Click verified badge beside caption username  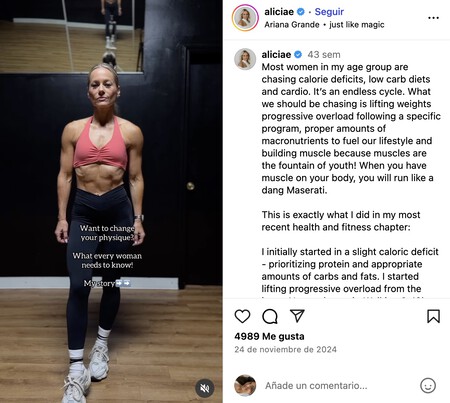tap(298, 54)
